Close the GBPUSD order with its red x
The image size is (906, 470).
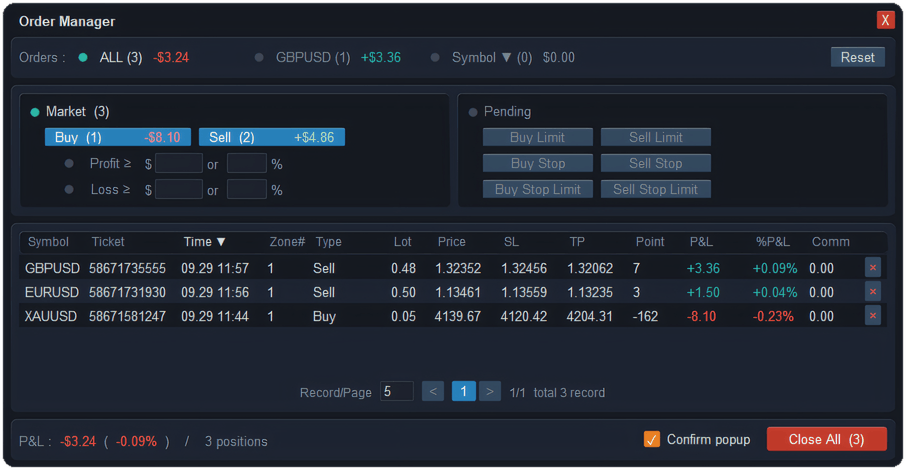872,268
